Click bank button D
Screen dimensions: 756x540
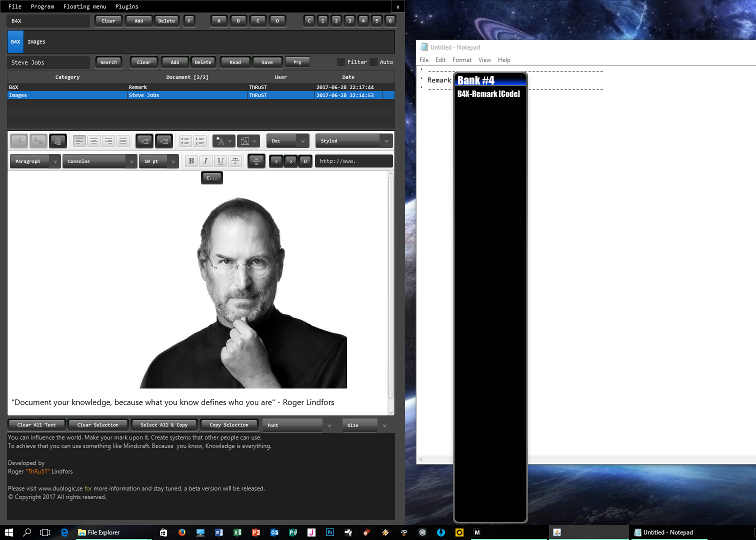pyautogui.click(x=277, y=20)
